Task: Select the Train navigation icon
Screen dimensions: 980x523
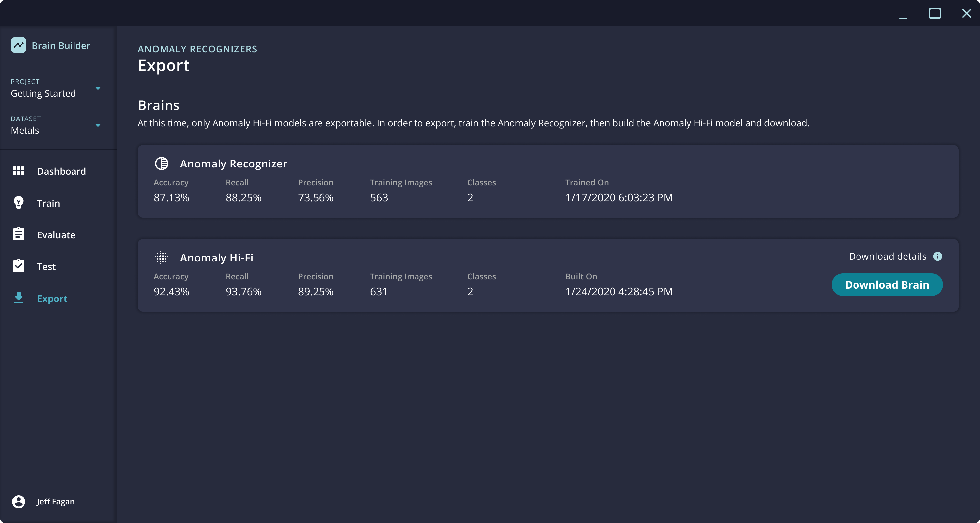Action: 19,203
